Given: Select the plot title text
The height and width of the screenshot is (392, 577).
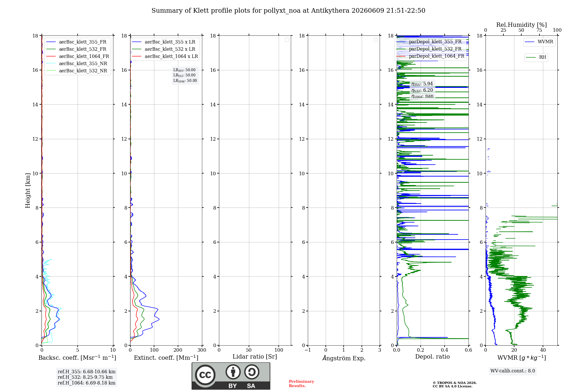Looking at the screenshot, I should pos(288,11).
